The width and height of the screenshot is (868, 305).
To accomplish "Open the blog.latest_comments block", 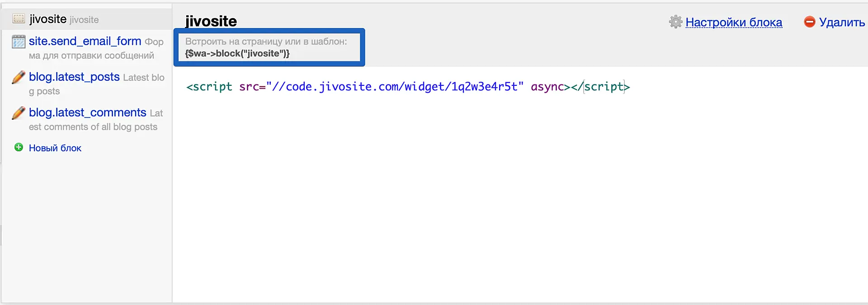I will tap(87, 113).
